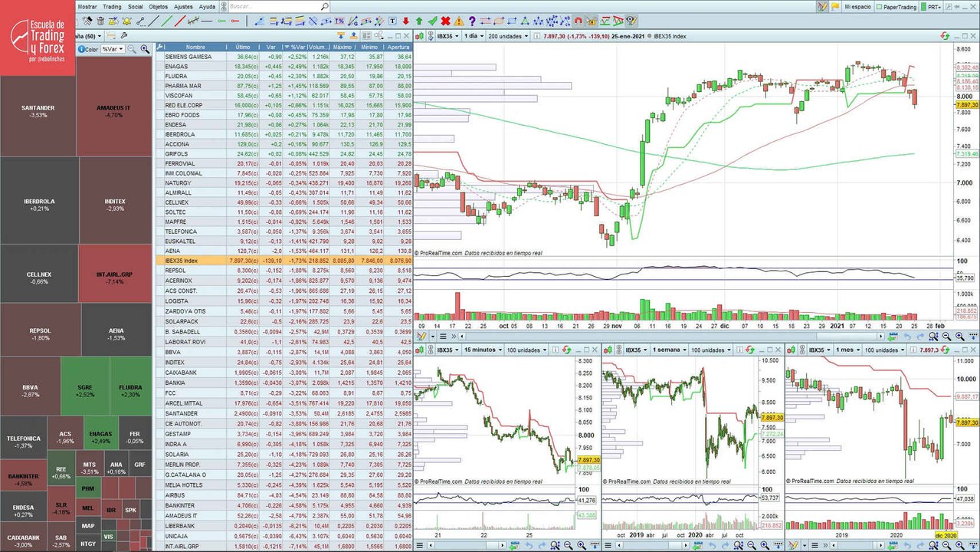
Task: Open the 1 mes timeframe dropdown
Action: [x=849, y=350]
